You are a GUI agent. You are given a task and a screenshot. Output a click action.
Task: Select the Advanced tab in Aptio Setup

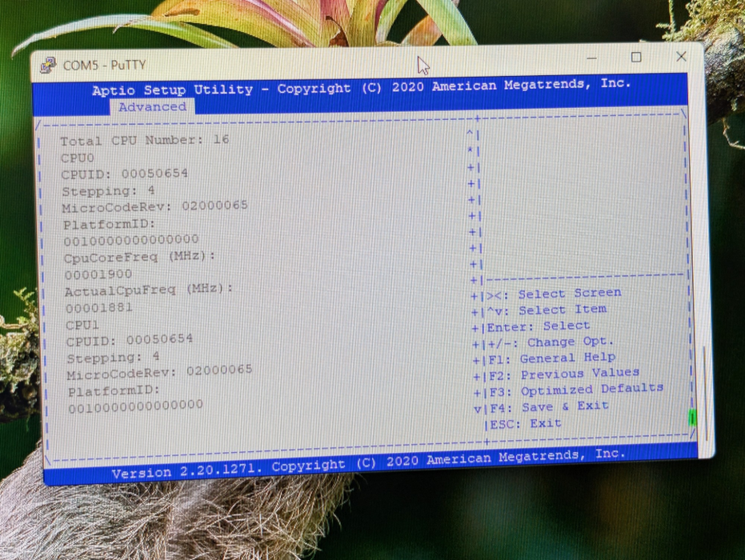(151, 106)
